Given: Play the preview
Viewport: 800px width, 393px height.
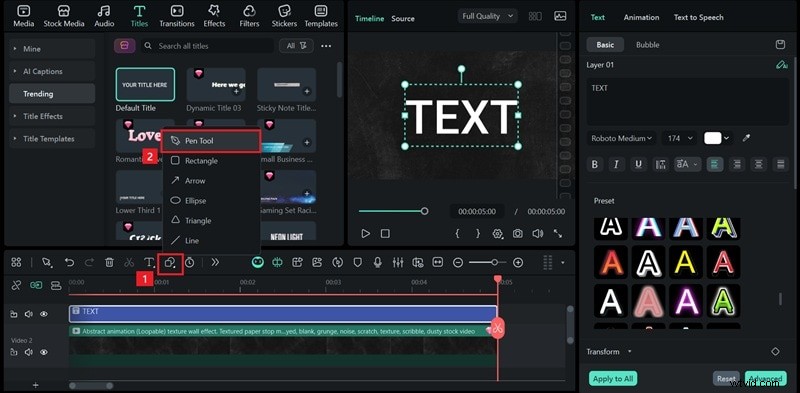Looking at the screenshot, I should pos(365,234).
